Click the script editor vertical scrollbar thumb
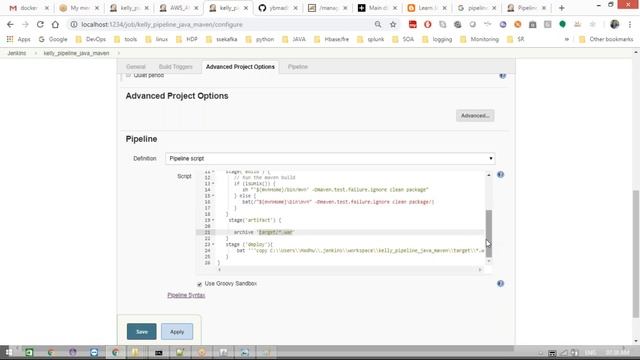Image resolution: width=640 pixels, height=360 pixels. pos(489,233)
